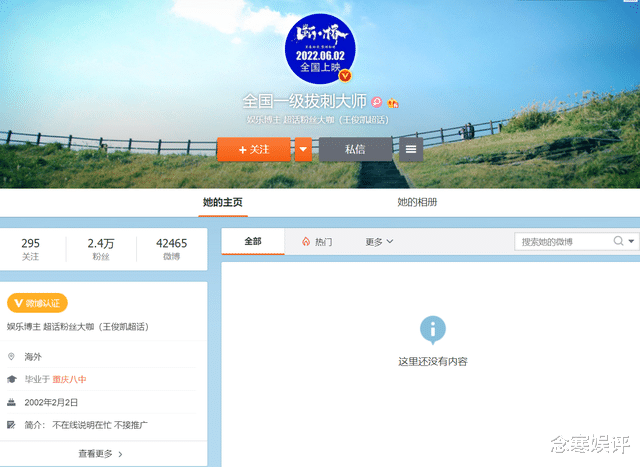
Task: Click the magnifier search icon in the search box
Action: (618, 241)
